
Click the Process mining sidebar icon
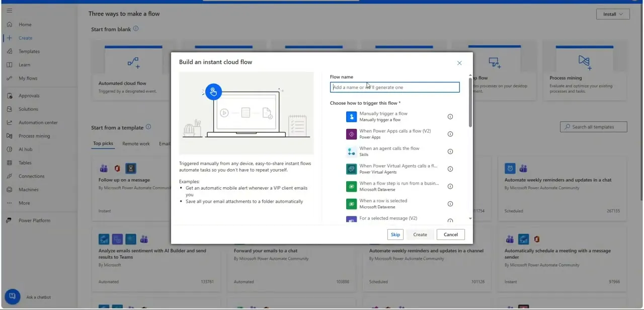tap(9, 136)
